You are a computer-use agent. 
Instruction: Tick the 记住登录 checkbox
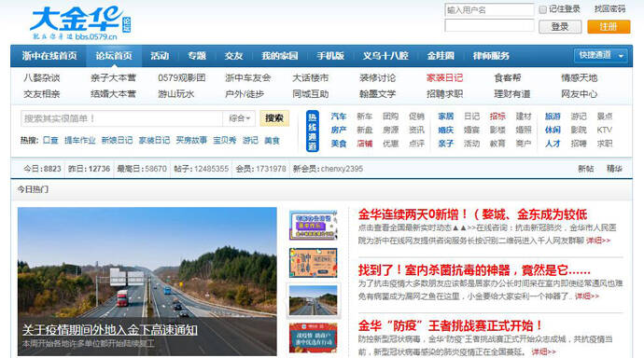pyautogui.click(x=542, y=9)
